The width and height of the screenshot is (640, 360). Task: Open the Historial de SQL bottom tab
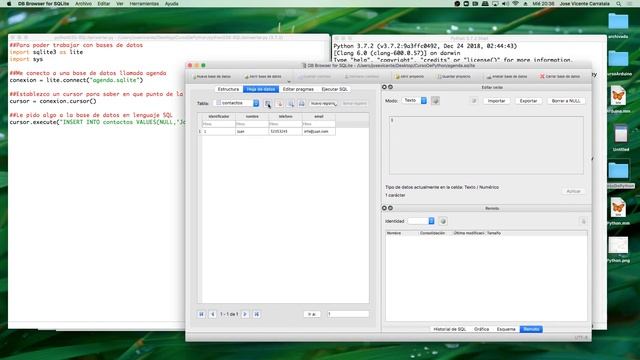tap(449, 329)
